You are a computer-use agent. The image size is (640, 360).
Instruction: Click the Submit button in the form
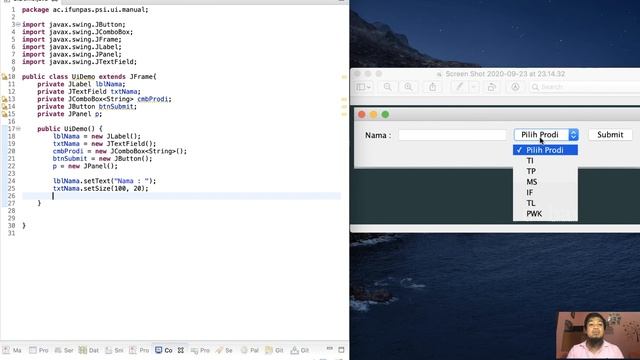coord(610,135)
